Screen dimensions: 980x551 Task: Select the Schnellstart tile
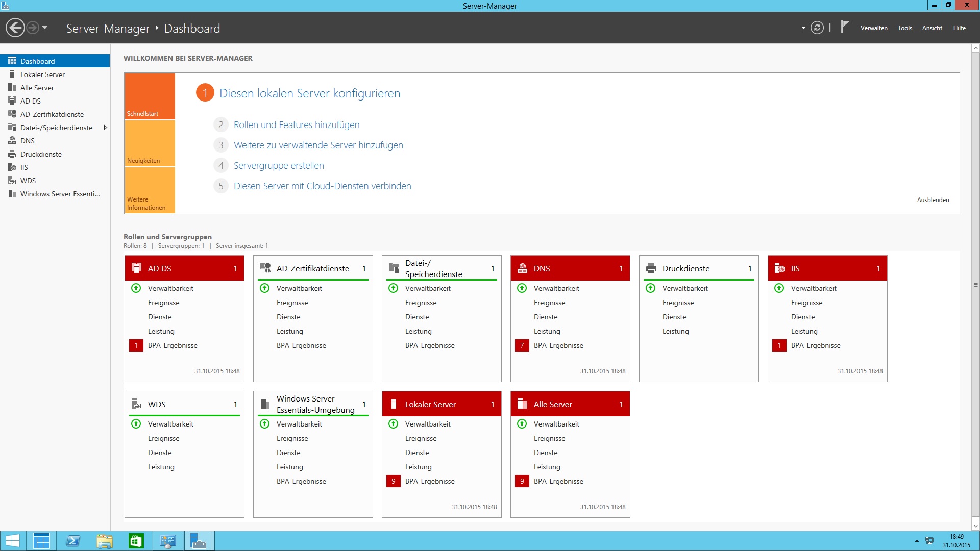pos(150,96)
